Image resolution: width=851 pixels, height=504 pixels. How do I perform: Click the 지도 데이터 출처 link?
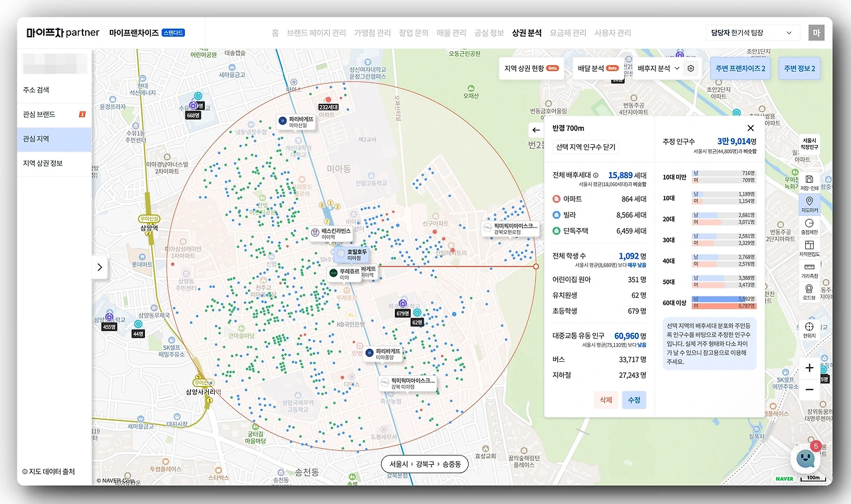pos(49,472)
